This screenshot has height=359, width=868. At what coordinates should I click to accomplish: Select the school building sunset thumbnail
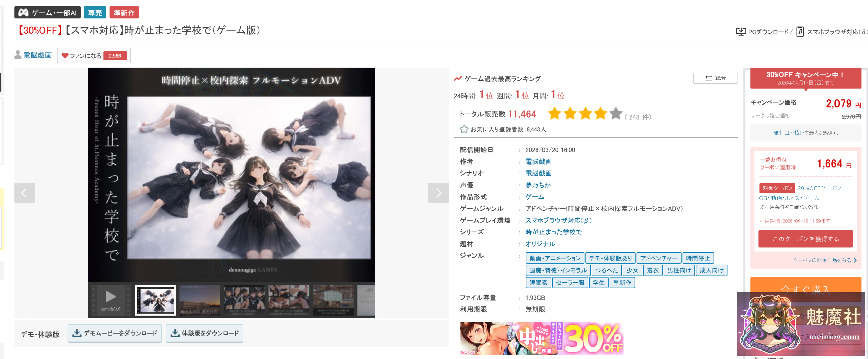click(200, 300)
